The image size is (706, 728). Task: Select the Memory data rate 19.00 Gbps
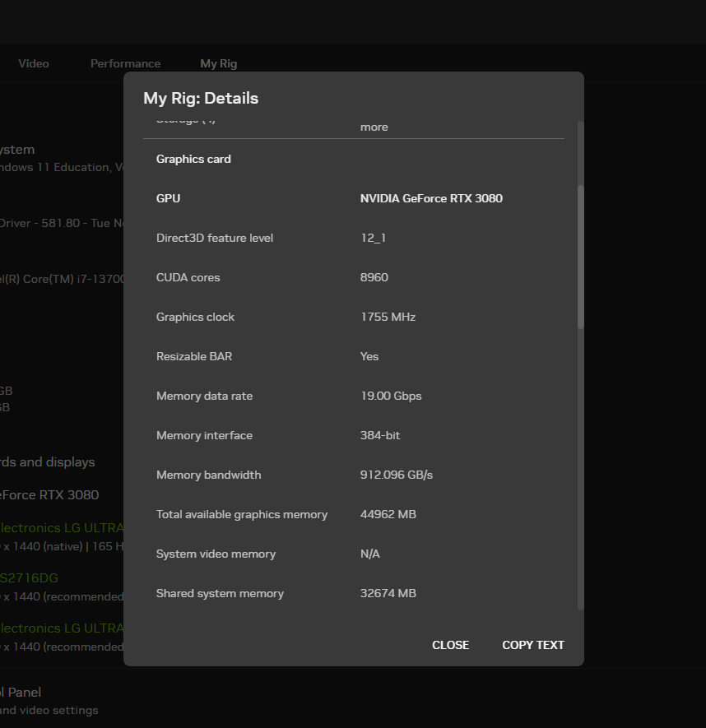[x=390, y=396]
